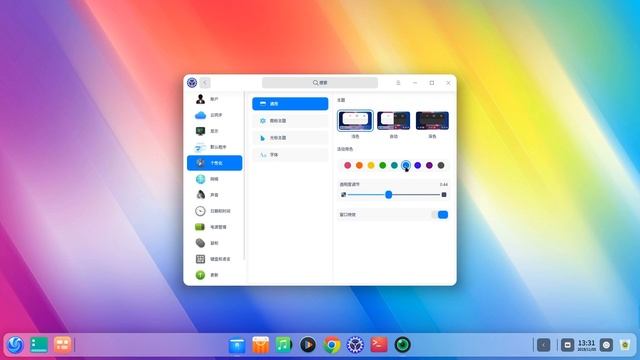The image size is (640, 360).
Task: Choose the Dark theme thumbnail
Action: [x=432, y=120]
